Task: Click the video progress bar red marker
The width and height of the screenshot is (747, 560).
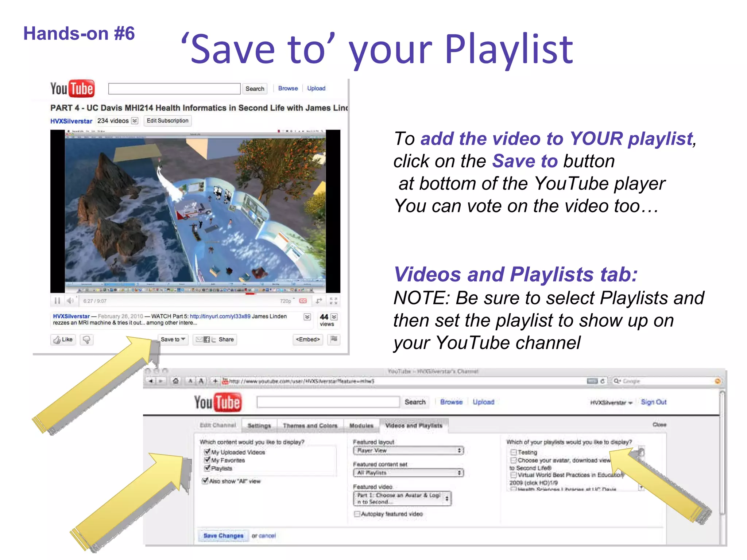Action: click(250, 294)
